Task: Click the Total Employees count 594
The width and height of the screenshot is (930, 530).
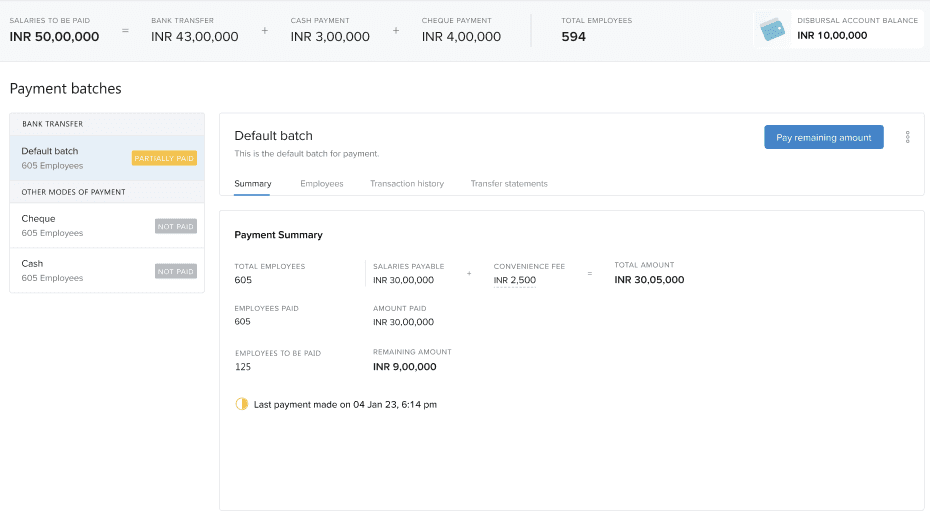Action: coord(574,37)
